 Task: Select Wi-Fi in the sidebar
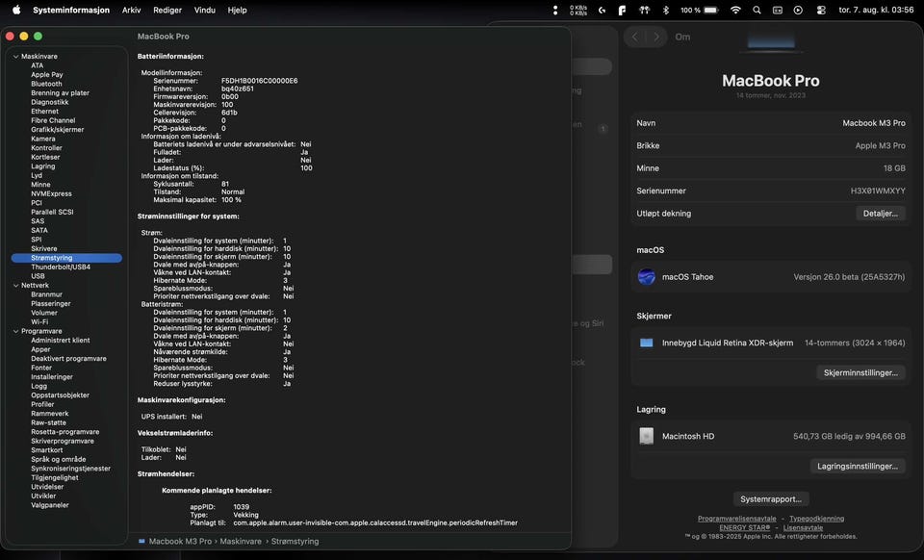point(39,322)
